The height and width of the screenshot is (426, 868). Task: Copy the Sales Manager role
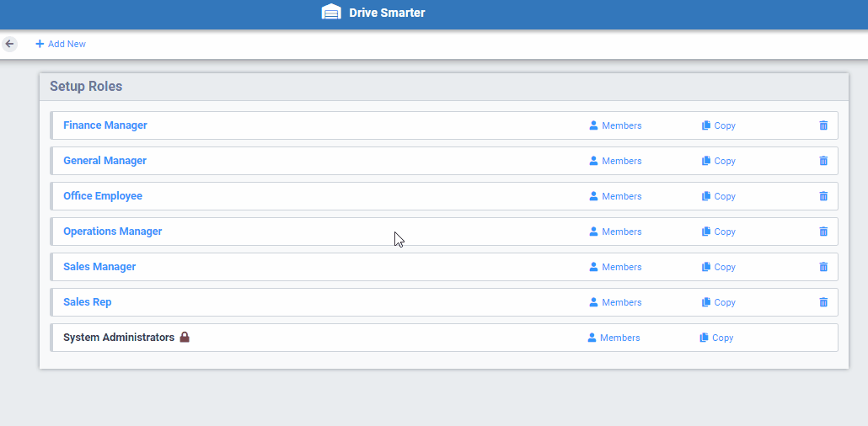click(x=719, y=267)
